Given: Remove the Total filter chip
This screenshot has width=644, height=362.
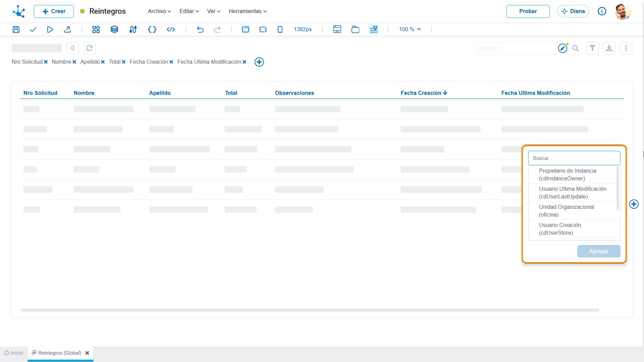Looking at the screenshot, I should point(123,62).
